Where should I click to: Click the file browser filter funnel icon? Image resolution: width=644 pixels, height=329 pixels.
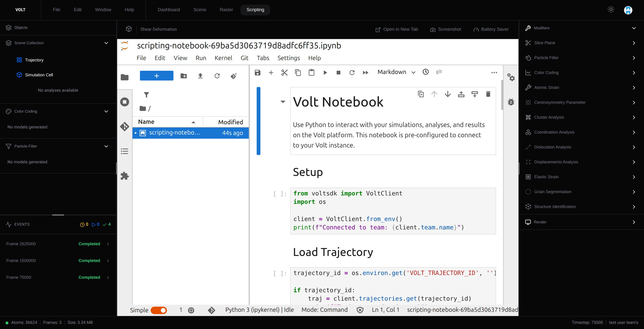click(x=146, y=95)
